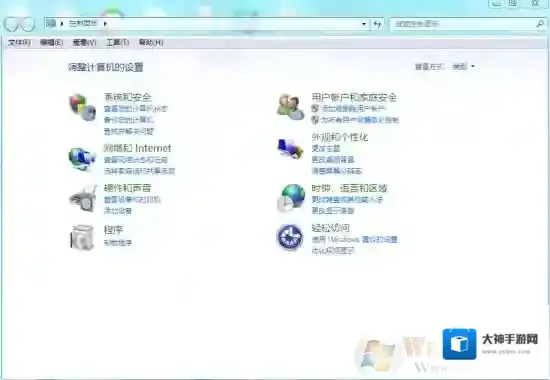Open the 时钟、语言和区域 heading link
Viewport: 550px width, 380px height.
coord(349,188)
